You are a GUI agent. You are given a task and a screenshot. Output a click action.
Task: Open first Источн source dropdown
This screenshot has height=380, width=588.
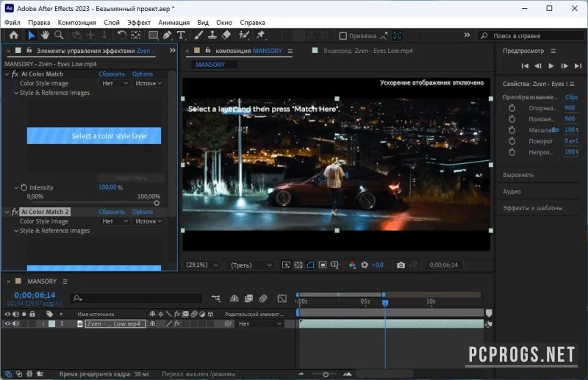click(148, 83)
